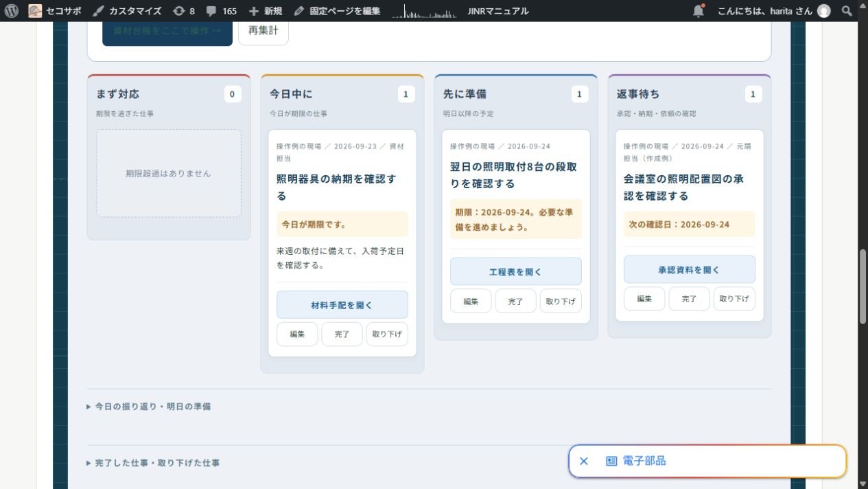The width and height of the screenshot is (868, 489).
Task: Mark 照明器具の納期を確認する as 完了
Action: tap(342, 334)
